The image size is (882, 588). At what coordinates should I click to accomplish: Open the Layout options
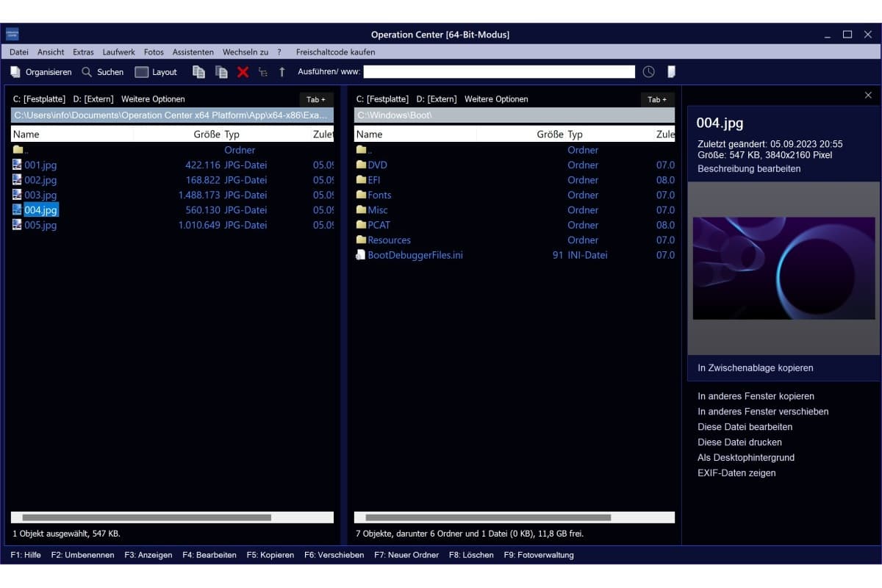click(156, 72)
